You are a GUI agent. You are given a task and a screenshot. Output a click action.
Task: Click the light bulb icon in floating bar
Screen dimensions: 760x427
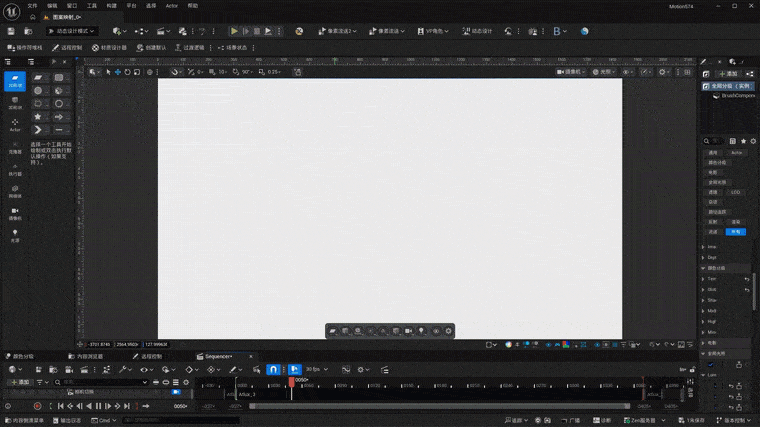(422, 331)
